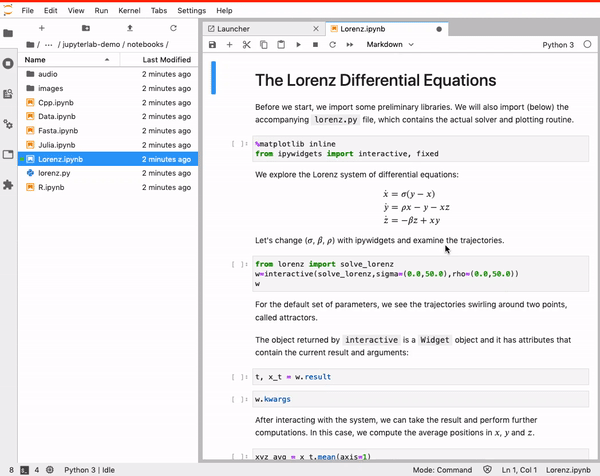This screenshot has height=476, width=600.
Task: Refresh the file list
Action: tap(173, 28)
